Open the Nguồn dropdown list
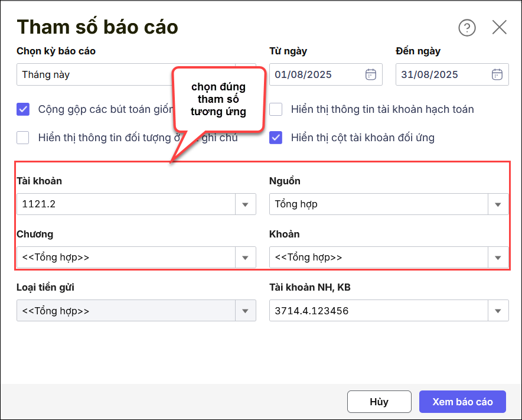Screen dimensions: 522x420 tap(498, 204)
